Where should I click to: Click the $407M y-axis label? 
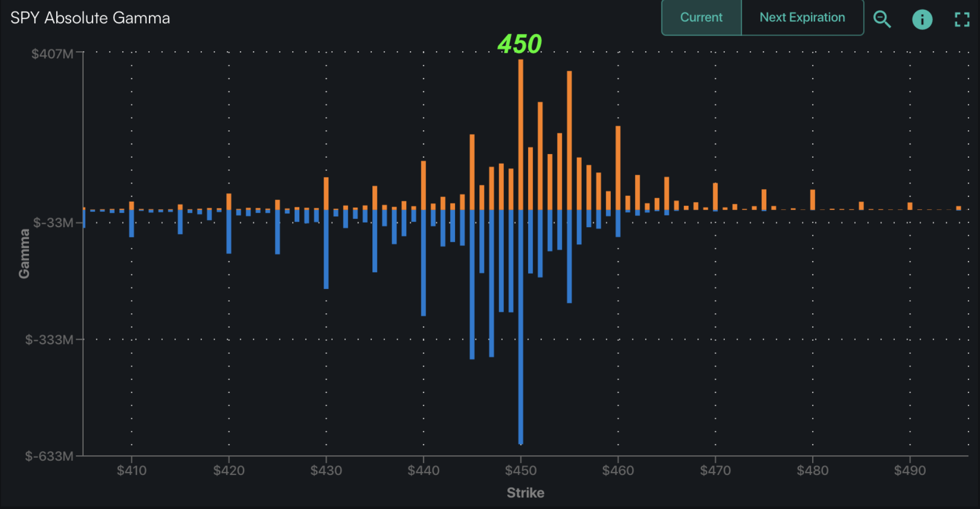[52, 54]
